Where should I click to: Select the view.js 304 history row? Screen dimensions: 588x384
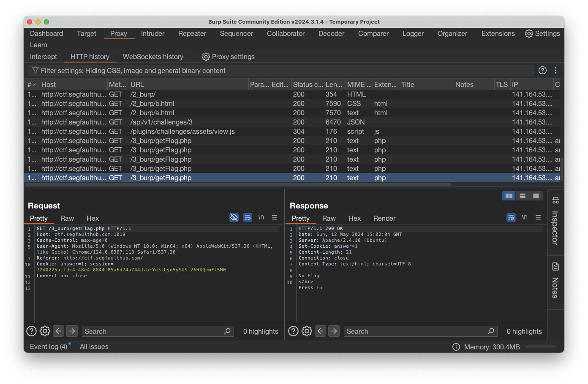tap(293, 131)
